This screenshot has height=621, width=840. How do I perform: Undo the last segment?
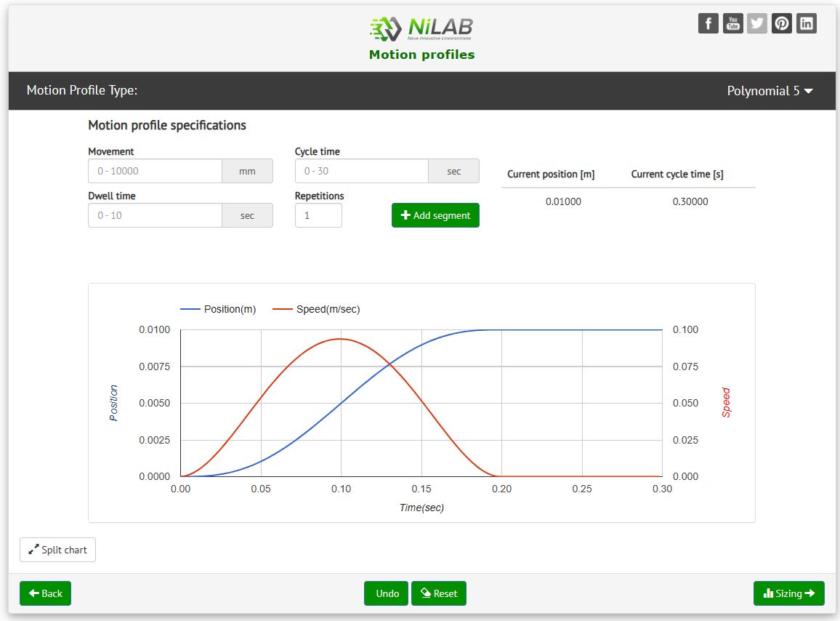click(387, 593)
